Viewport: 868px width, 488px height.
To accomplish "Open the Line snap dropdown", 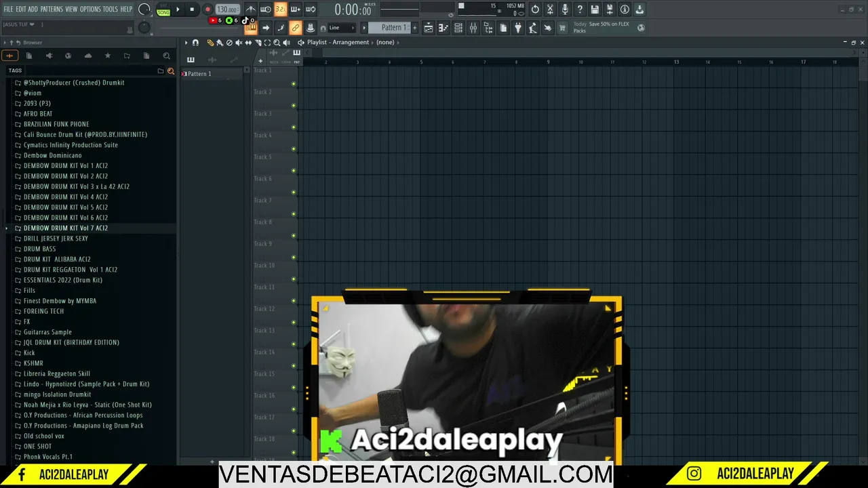I will click(x=342, y=28).
